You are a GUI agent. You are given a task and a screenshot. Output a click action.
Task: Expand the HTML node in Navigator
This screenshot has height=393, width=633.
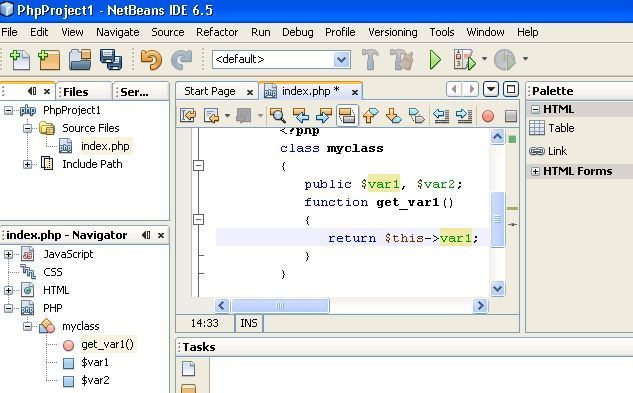click(8, 290)
